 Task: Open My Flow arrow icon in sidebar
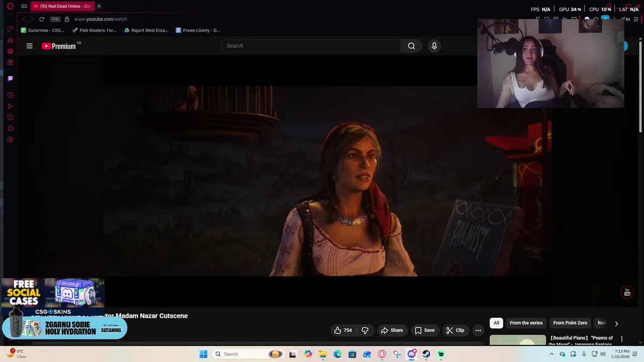(10, 106)
